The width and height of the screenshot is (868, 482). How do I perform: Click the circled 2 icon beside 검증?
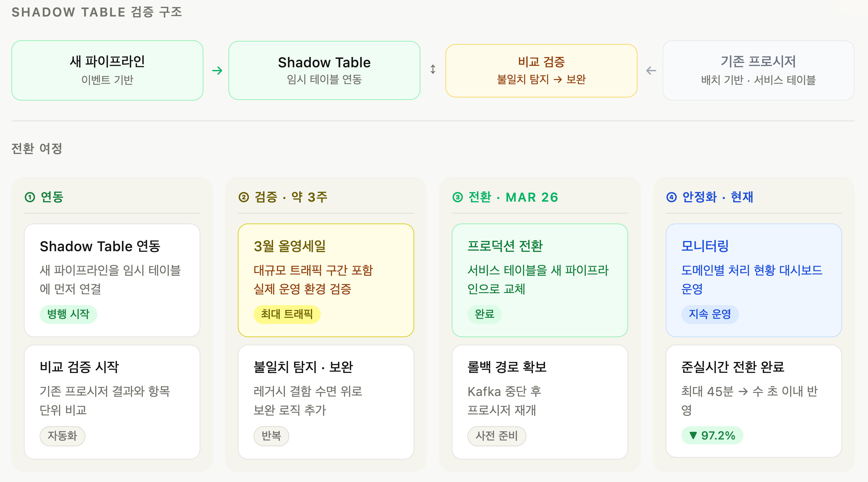(244, 197)
